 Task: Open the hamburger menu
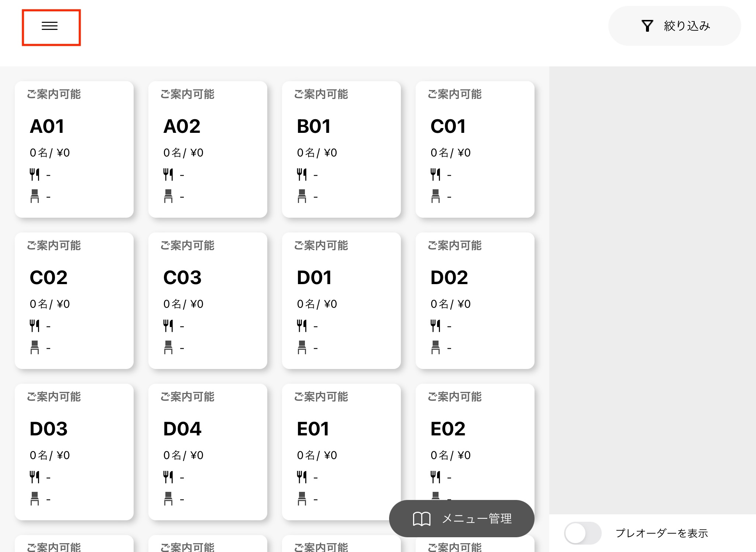(50, 27)
